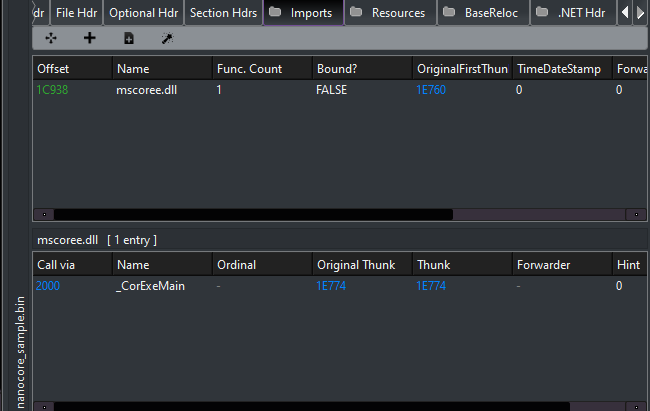This screenshot has height=411, width=650.
Task: Click upper table scrollbar left arrow
Action: point(44,215)
